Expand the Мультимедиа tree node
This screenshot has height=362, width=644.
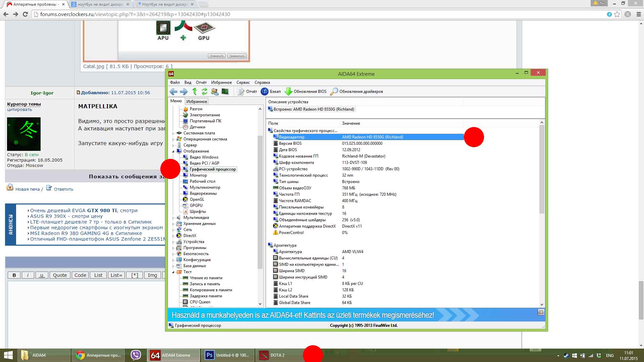(173, 218)
